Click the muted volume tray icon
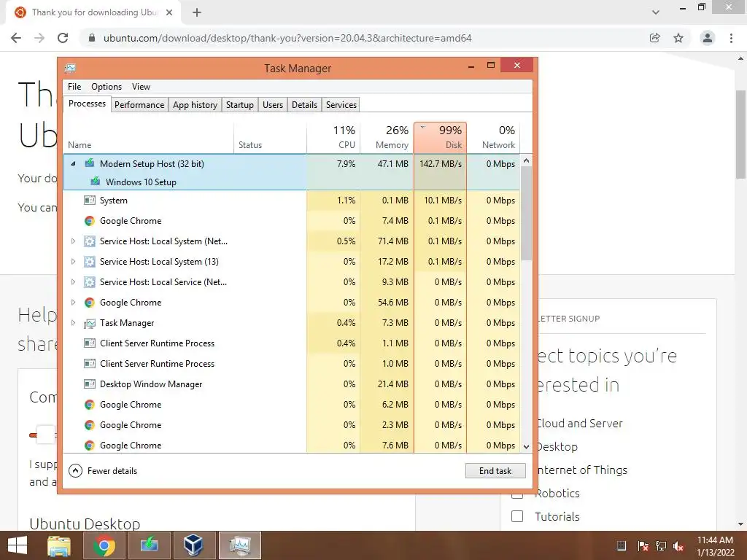747x560 pixels. pyautogui.click(x=678, y=546)
